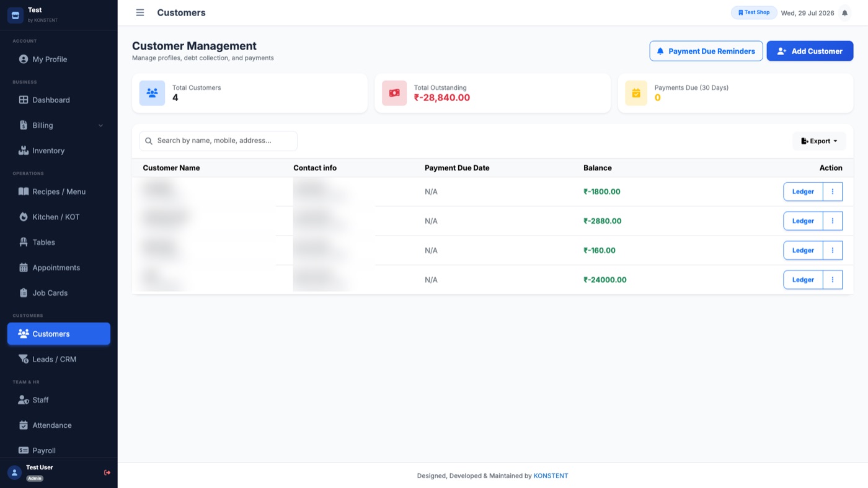Open Leads / CRM in sidebar
The width and height of the screenshot is (868, 488).
[59, 359]
